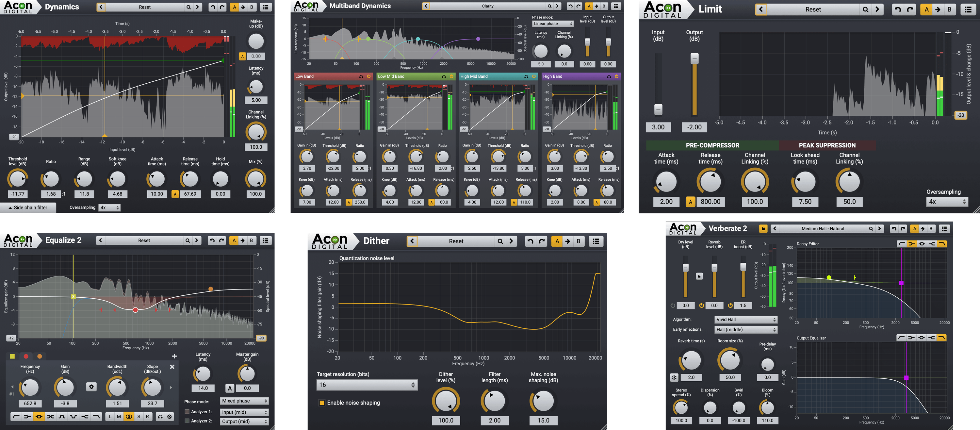Click the band settings gear in Equalize 2
This screenshot has height=430, width=980.
pos(91,387)
